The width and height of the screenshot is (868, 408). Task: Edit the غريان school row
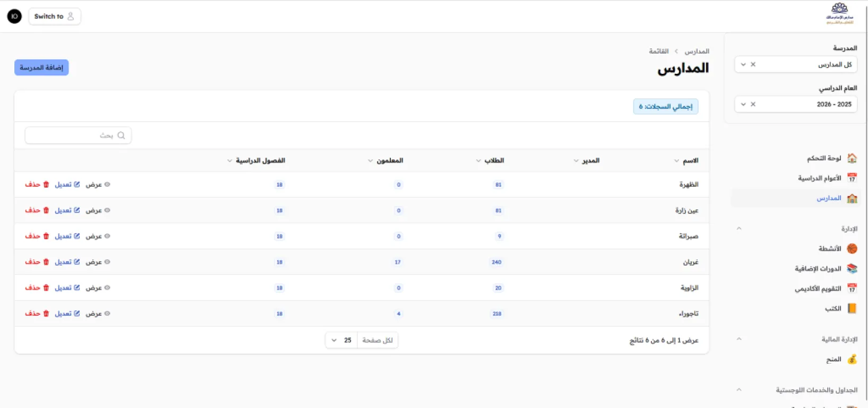[x=67, y=262]
